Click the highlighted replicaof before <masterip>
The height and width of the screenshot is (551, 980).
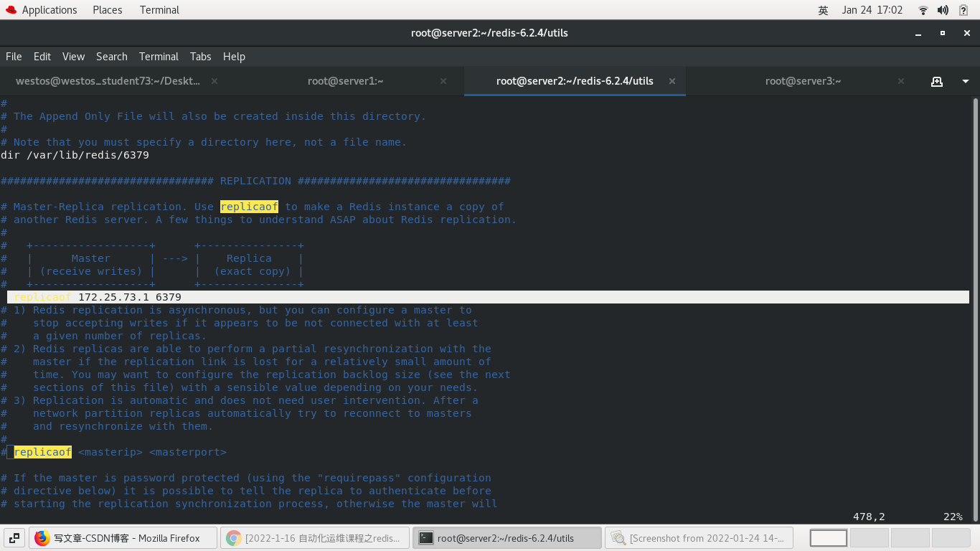pos(42,452)
